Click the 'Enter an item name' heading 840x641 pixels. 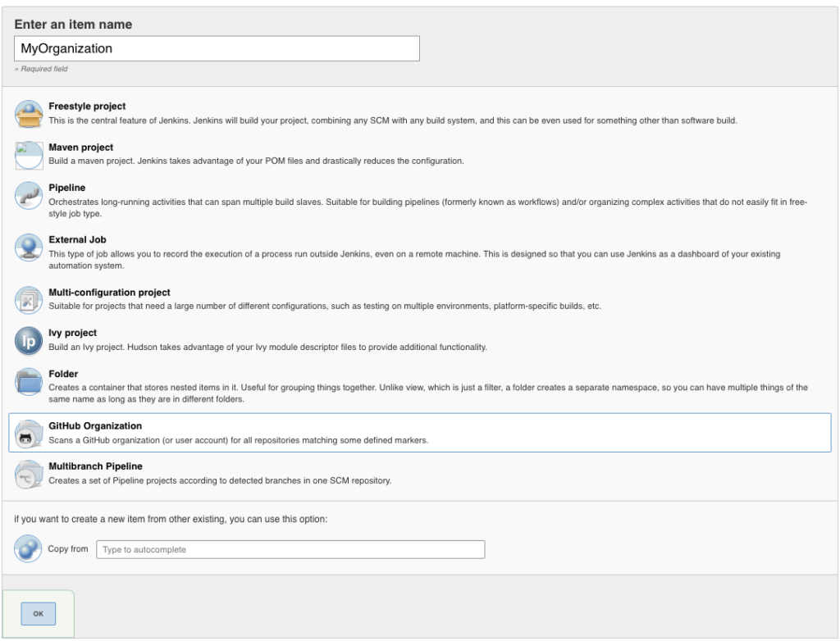point(73,25)
